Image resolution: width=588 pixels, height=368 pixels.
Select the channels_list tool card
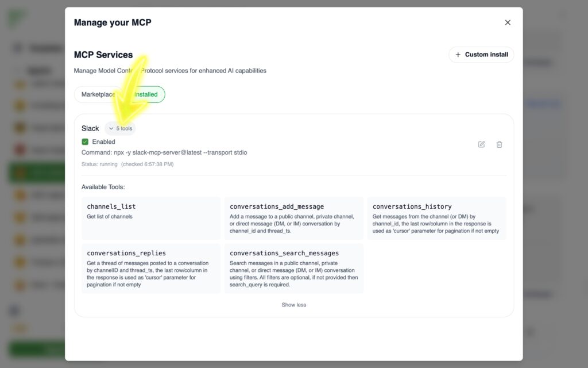click(151, 218)
